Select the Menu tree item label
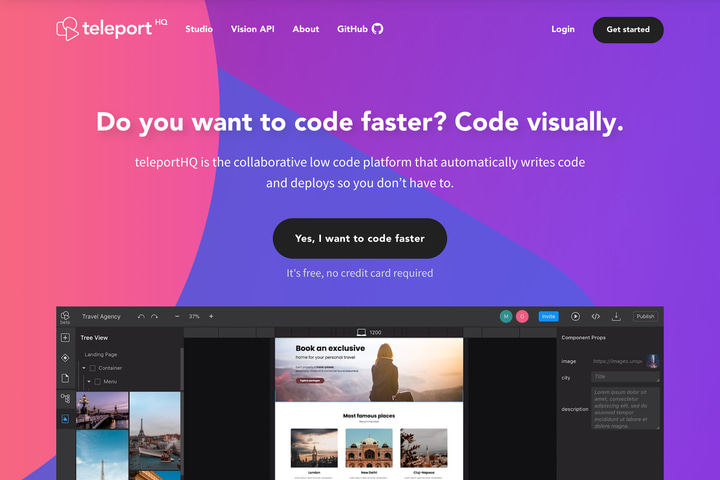This screenshot has height=480, width=720. 110,381
